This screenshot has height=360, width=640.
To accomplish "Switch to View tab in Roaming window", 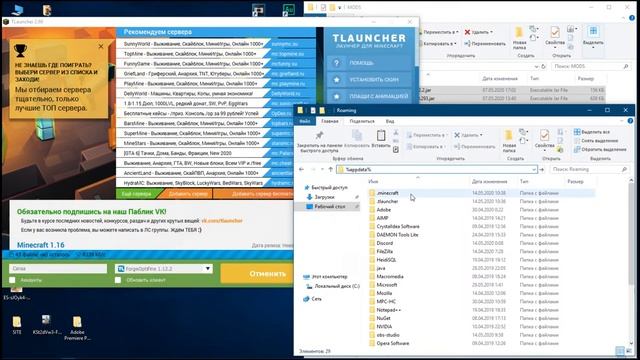I will [x=390, y=121].
